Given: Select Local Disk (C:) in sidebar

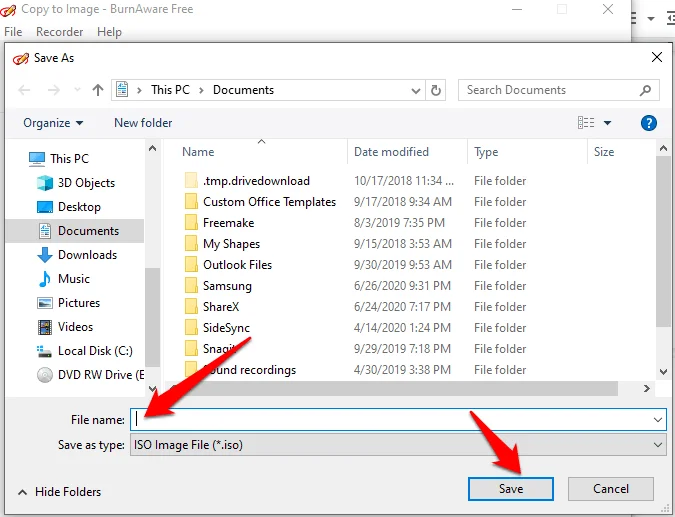Looking at the screenshot, I should [95, 351].
